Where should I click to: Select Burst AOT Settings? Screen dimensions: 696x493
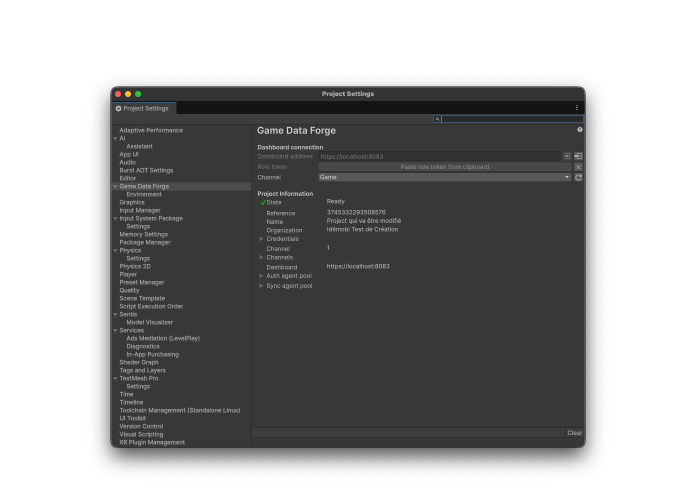click(x=146, y=170)
